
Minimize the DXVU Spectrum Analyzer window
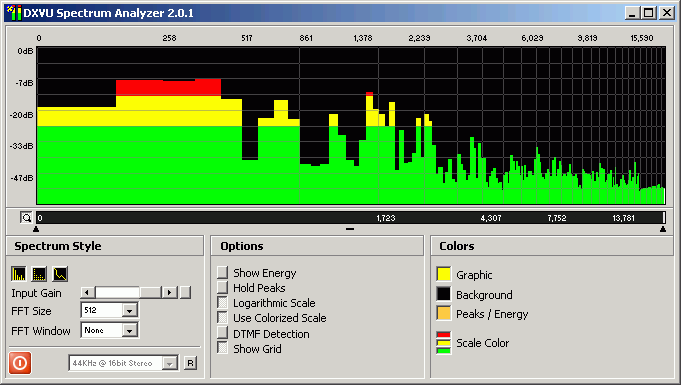click(x=632, y=13)
